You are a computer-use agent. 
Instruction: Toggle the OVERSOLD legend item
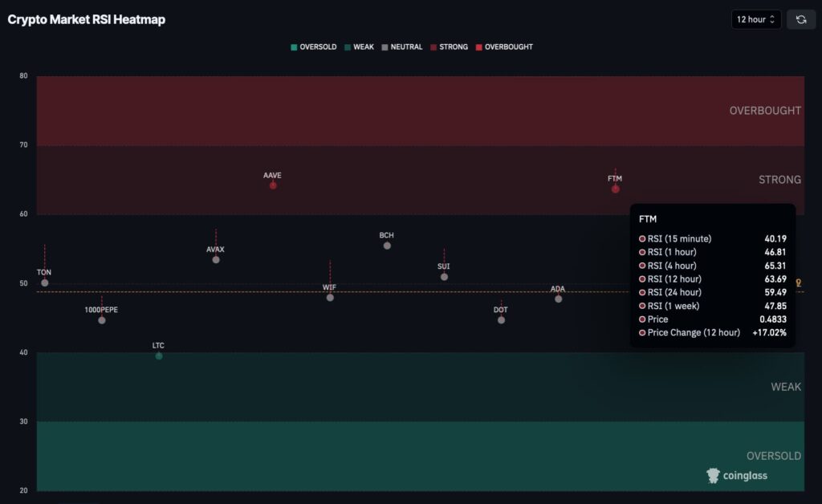(x=313, y=47)
